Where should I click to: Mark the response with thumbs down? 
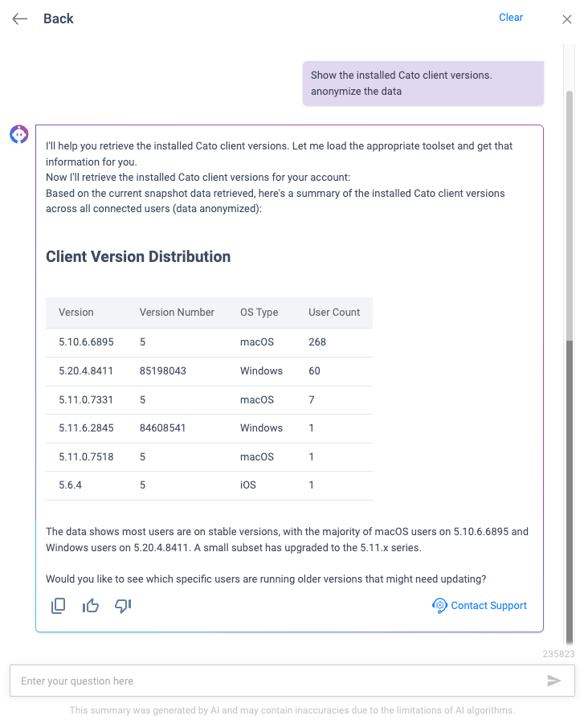click(123, 606)
